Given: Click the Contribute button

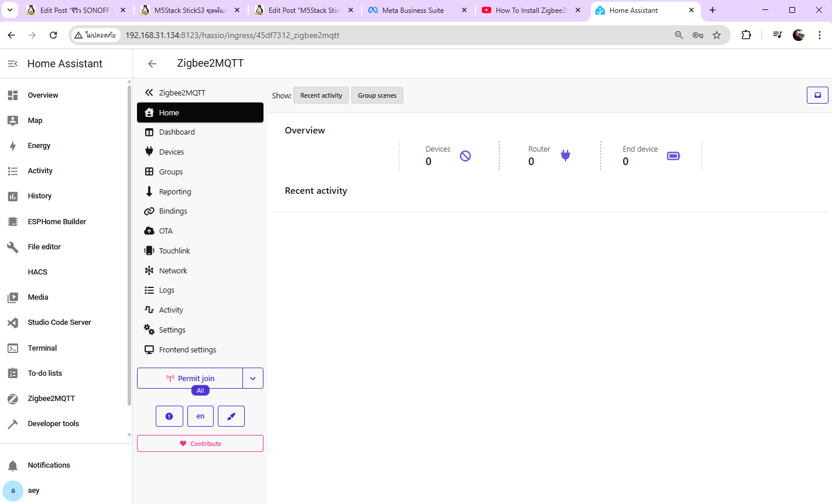Looking at the screenshot, I should 200,444.
